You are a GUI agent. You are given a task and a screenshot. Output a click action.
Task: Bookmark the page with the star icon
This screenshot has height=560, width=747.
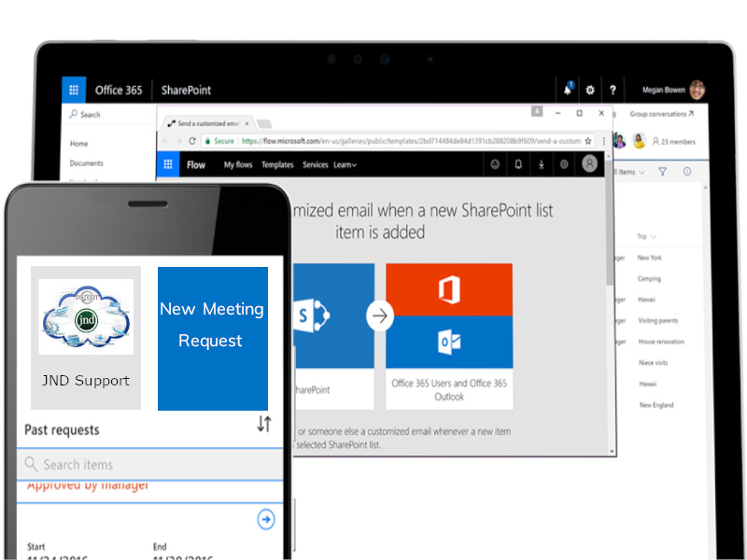point(588,141)
